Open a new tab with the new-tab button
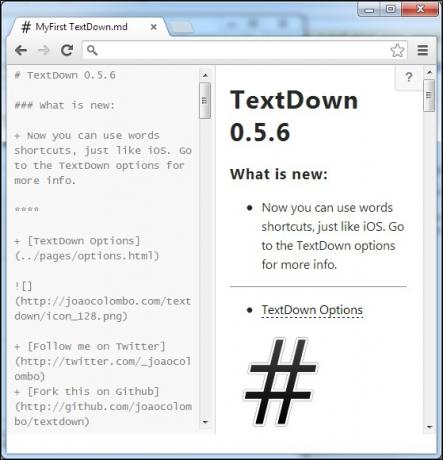Screen dimensions: 443x460 (182, 27)
